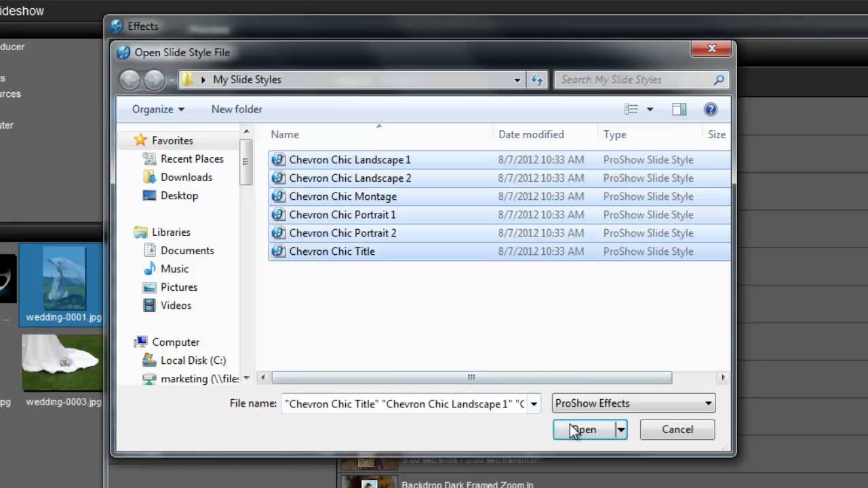Click the Desktop icon in sidebar
The height and width of the screenshot is (488, 868).
[x=150, y=195]
